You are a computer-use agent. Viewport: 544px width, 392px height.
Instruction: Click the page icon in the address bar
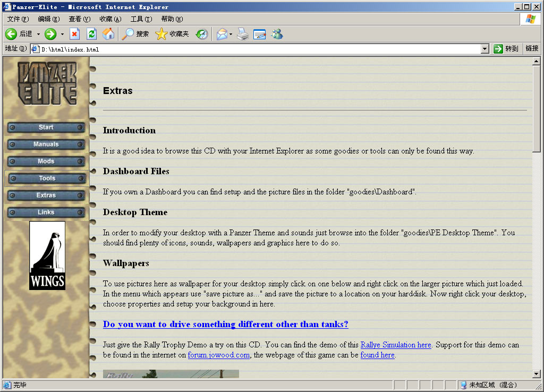pos(35,49)
